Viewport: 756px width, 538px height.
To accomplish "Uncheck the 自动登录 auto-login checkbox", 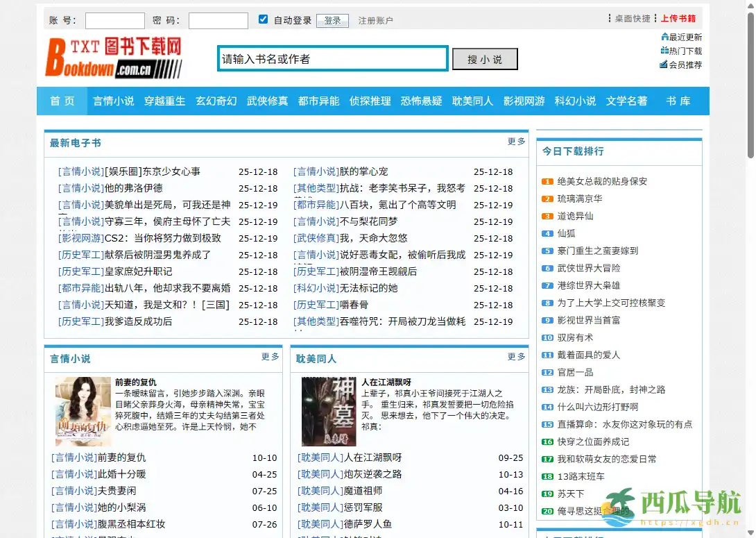I will 263,19.
